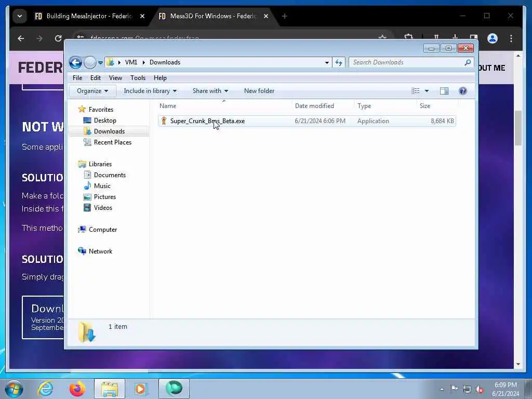Open the Help menu
The width and height of the screenshot is (532, 399).
(x=160, y=78)
